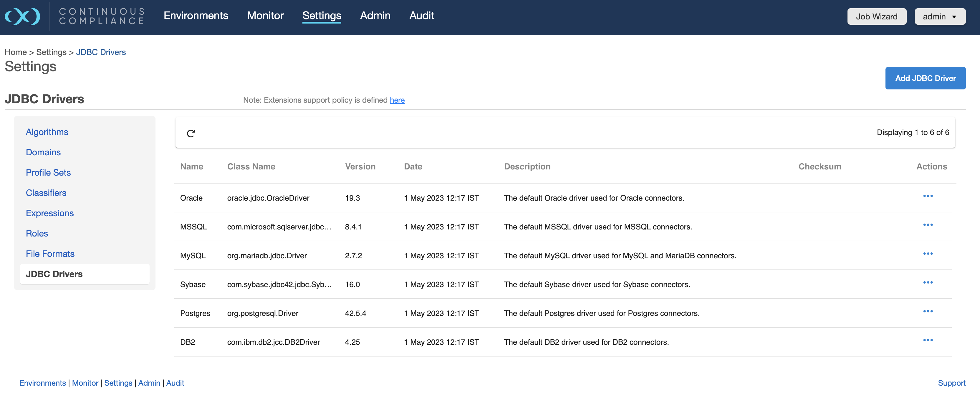The image size is (980, 393).
Task: Open the Environments top menu
Action: pyautogui.click(x=196, y=16)
